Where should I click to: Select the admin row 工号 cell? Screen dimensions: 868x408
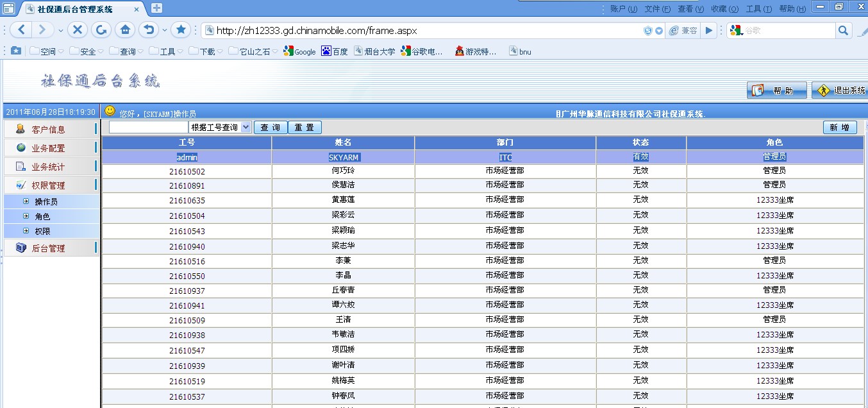tap(187, 157)
